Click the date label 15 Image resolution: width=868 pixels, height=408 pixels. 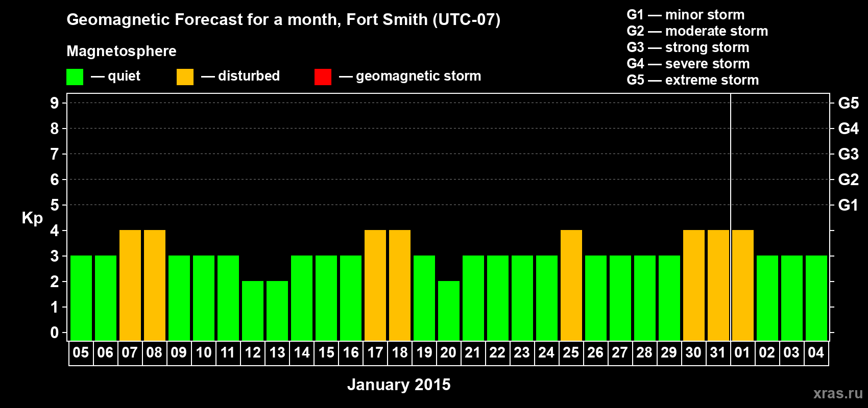(326, 352)
